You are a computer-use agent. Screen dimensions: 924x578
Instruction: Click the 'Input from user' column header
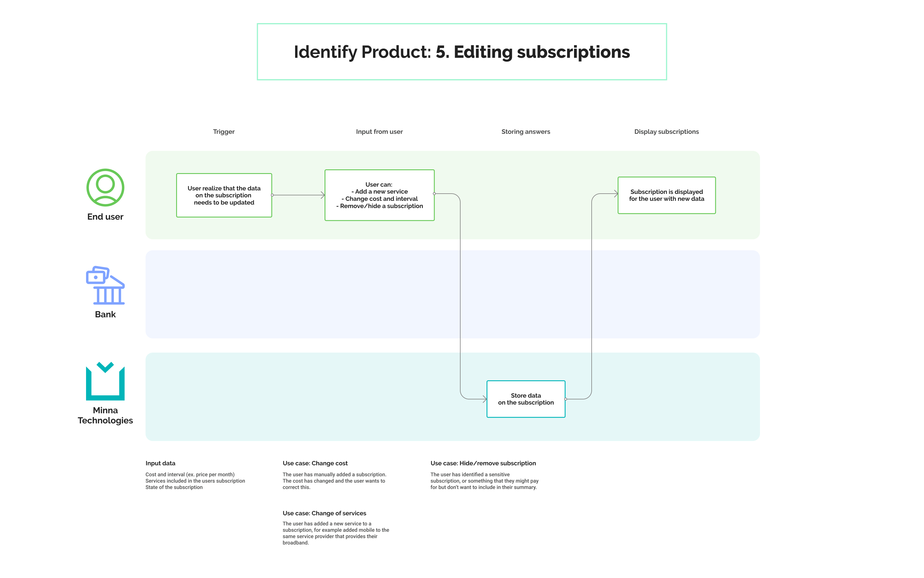(x=379, y=131)
